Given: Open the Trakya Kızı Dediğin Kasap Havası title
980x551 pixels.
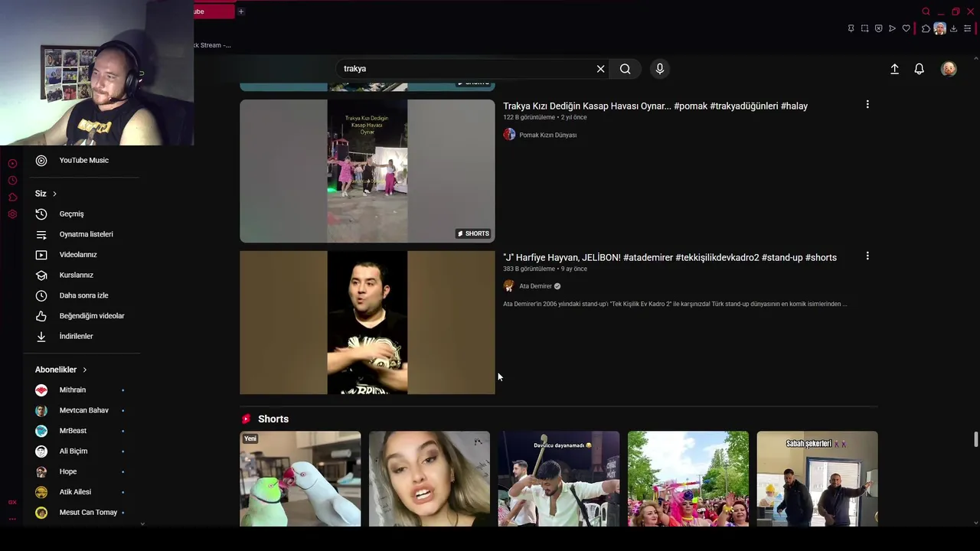Looking at the screenshot, I should pyautogui.click(x=655, y=106).
